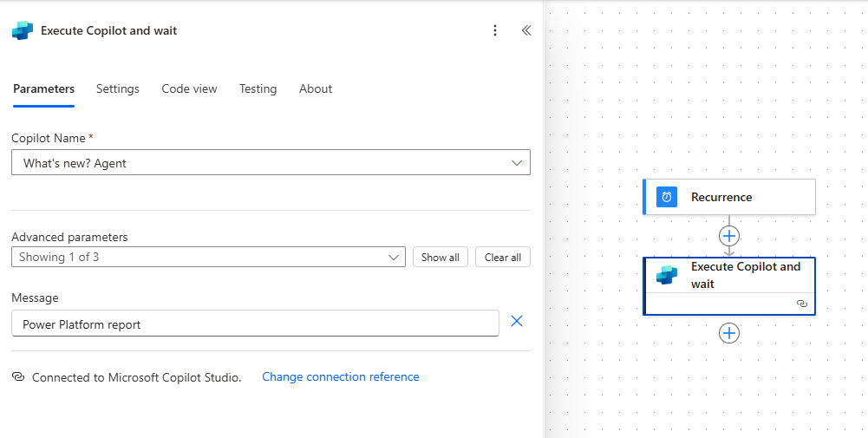
Task: Open the Copilot Name dropdown
Action: (271, 163)
